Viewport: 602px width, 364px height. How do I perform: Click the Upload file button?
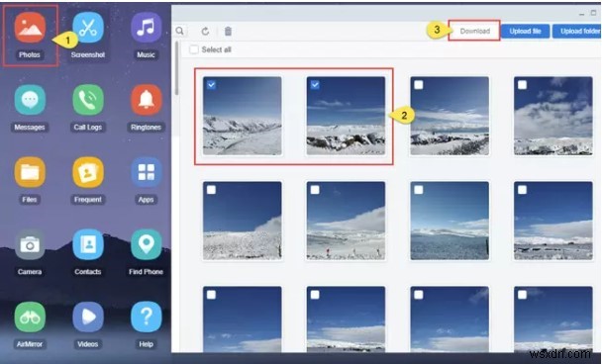tap(525, 32)
